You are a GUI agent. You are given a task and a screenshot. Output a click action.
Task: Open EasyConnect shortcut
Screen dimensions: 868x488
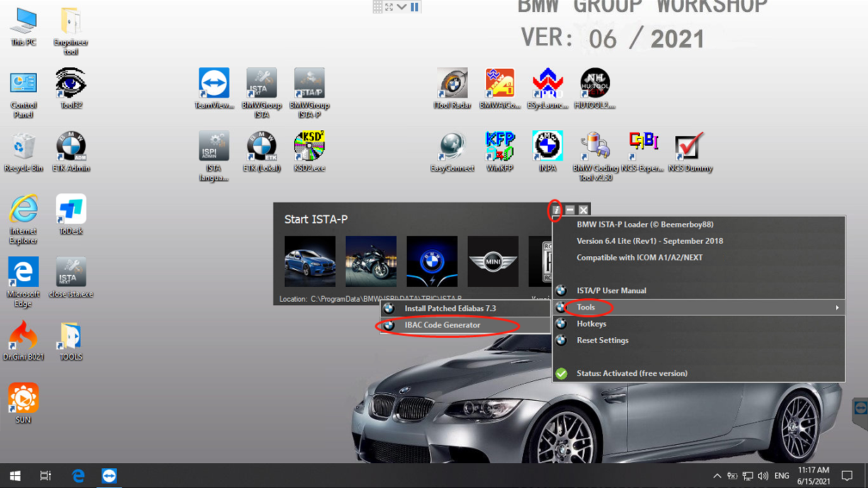pos(453,152)
